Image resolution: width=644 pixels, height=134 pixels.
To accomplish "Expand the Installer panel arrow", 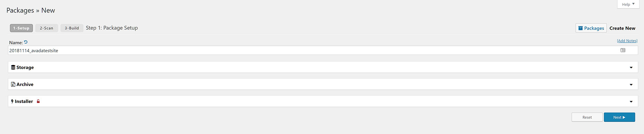I will coord(631,102).
